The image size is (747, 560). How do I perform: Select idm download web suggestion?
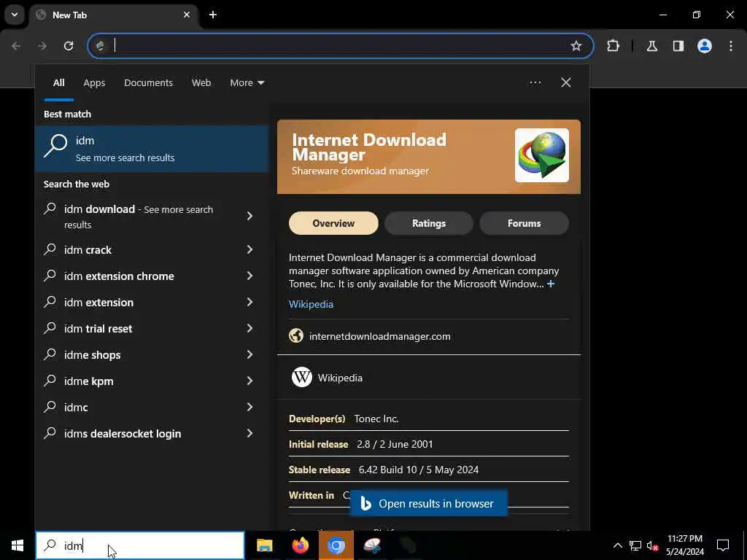pos(139,217)
